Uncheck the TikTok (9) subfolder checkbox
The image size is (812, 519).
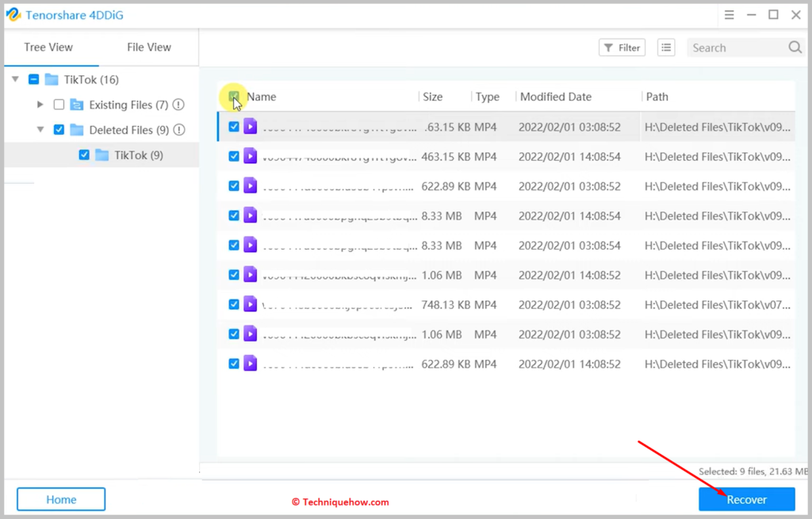coord(84,155)
